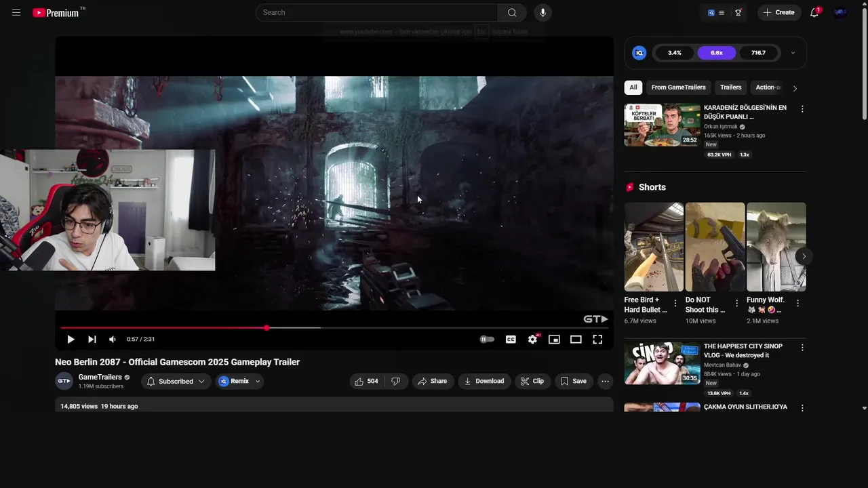The image size is (868, 488).
Task: Open options for Happiest City Sinop video
Action: pyautogui.click(x=802, y=348)
